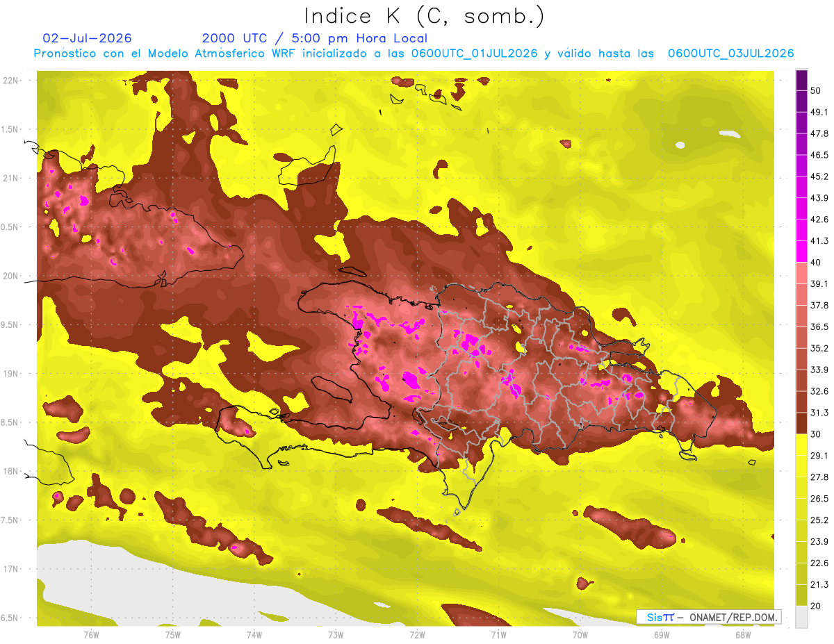Click the '73W' longitude label
Image resolution: width=834 pixels, height=644 pixels.
(x=336, y=634)
